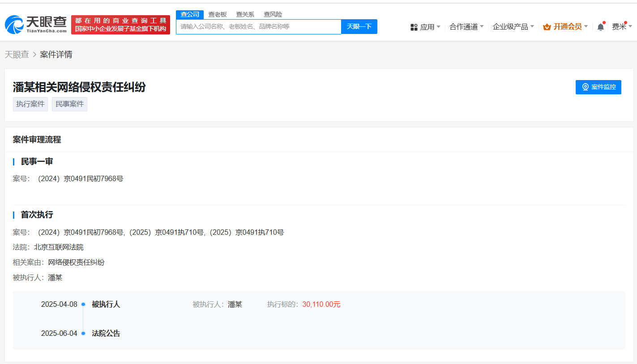The height and width of the screenshot is (364, 637).
Task: Click the TianYanCha logo
Action: [x=36, y=25]
